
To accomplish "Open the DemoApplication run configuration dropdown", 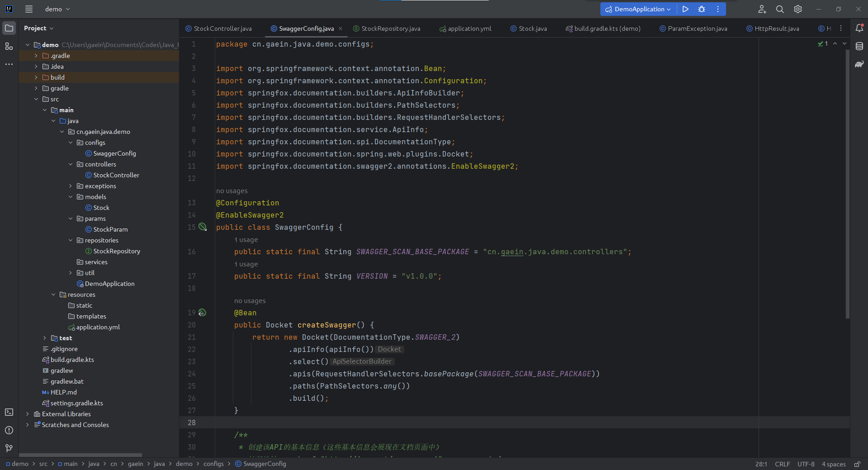I will pyautogui.click(x=638, y=9).
